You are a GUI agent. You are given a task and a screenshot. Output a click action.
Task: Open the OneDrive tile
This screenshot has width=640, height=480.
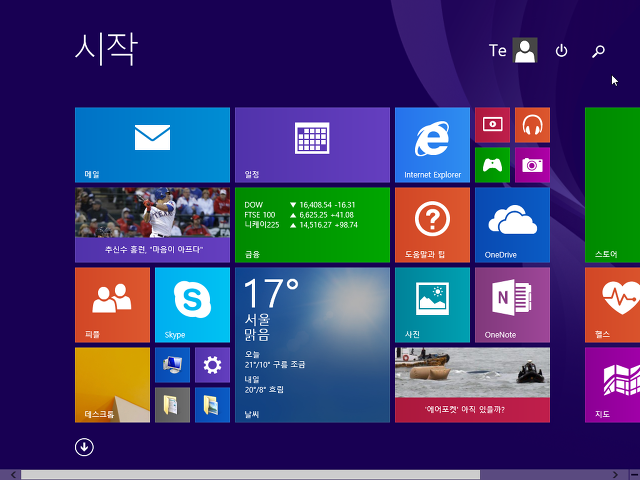click(x=512, y=225)
